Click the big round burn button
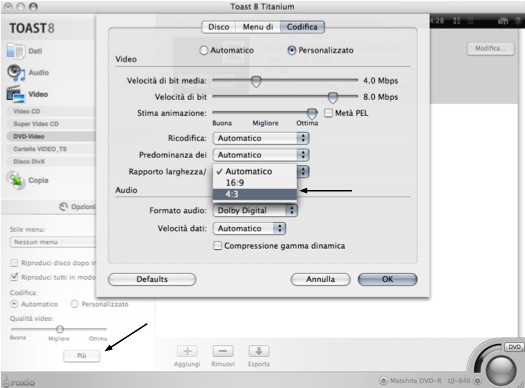The width and height of the screenshot is (525, 388). coord(501,370)
